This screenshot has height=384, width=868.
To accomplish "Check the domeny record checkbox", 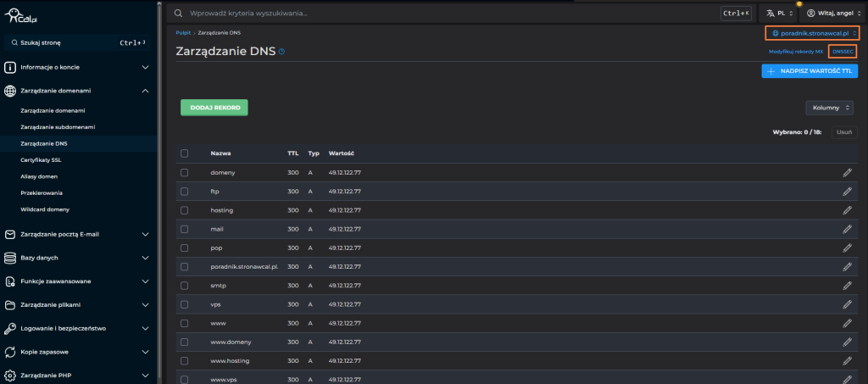I will (x=184, y=173).
